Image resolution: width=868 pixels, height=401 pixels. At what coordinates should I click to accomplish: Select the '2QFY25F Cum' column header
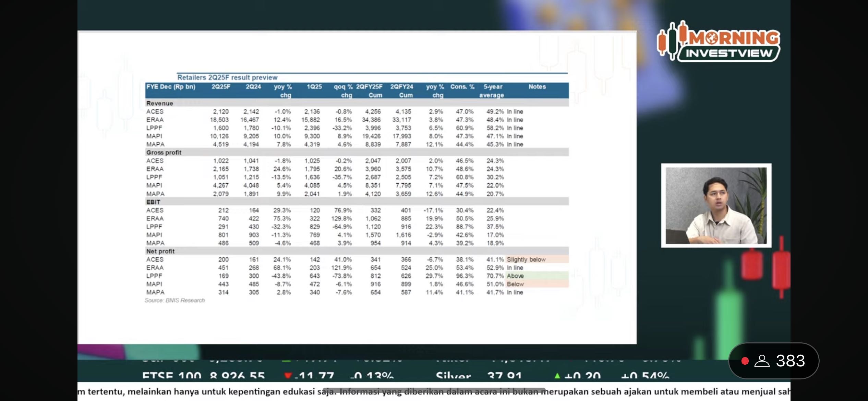click(369, 91)
